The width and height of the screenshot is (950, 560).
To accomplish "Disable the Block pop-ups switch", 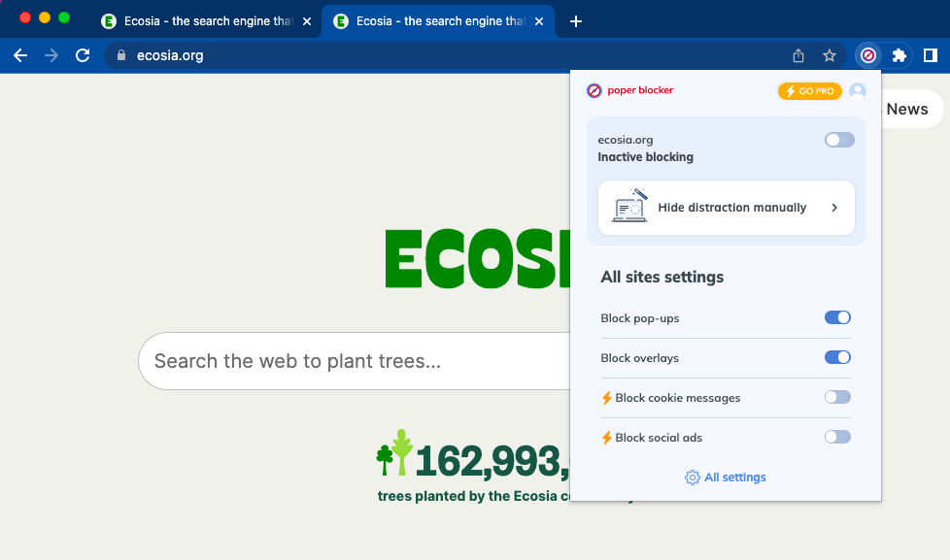I will [x=837, y=317].
